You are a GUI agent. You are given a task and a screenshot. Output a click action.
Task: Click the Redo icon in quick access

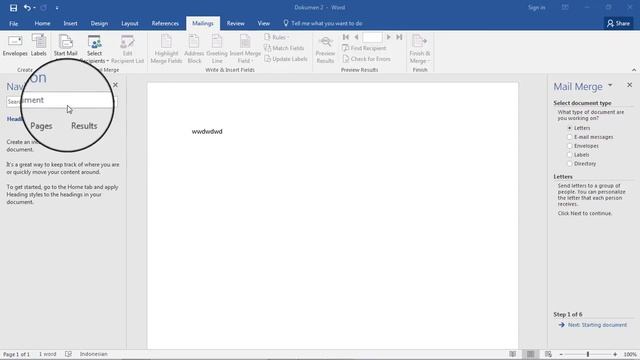click(x=43, y=8)
